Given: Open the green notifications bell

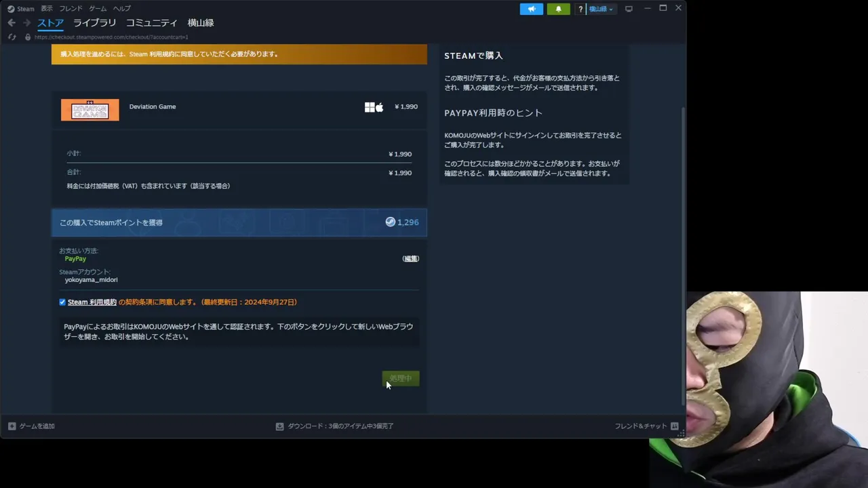Looking at the screenshot, I should (558, 9).
